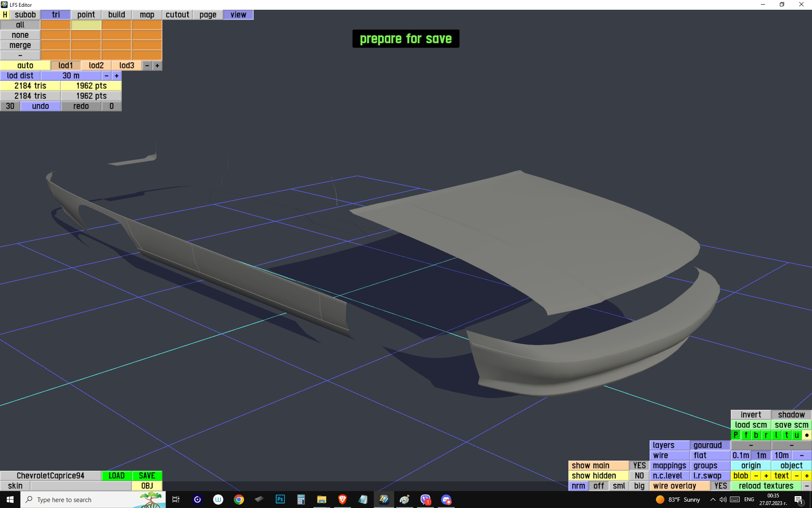Switch to the f front view
Screen dimensions: 812x508
coord(746,435)
